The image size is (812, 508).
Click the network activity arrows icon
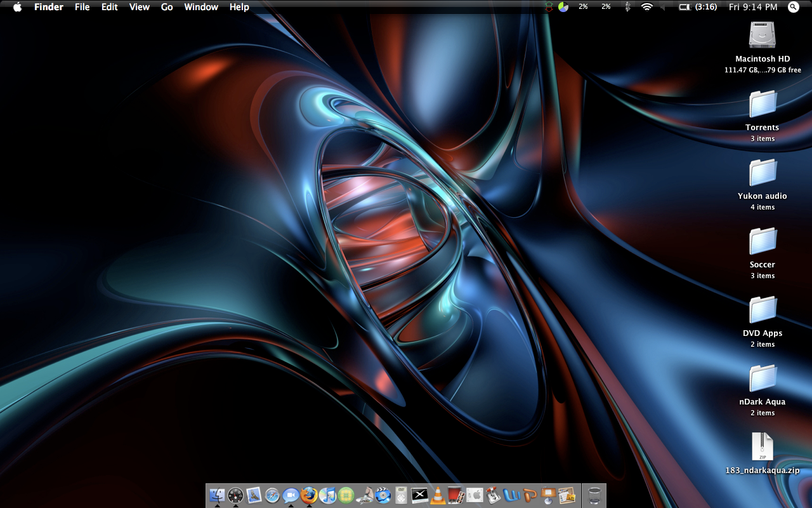coord(549,7)
